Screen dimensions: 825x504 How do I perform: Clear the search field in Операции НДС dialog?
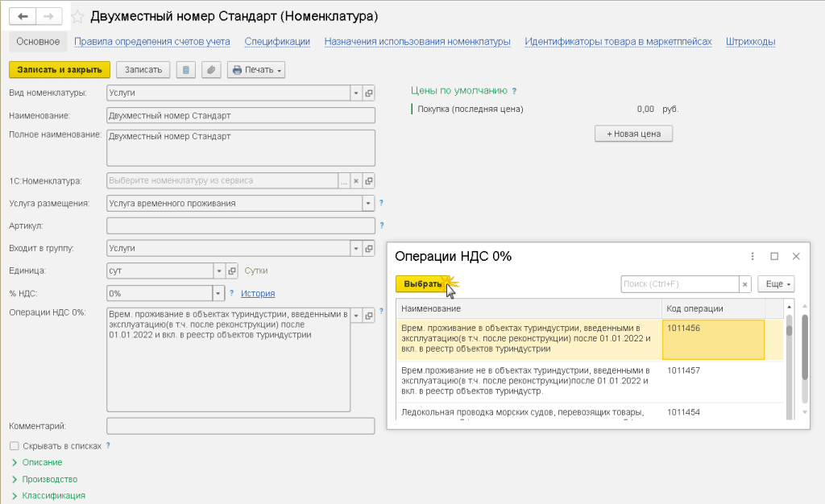(745, 284)
